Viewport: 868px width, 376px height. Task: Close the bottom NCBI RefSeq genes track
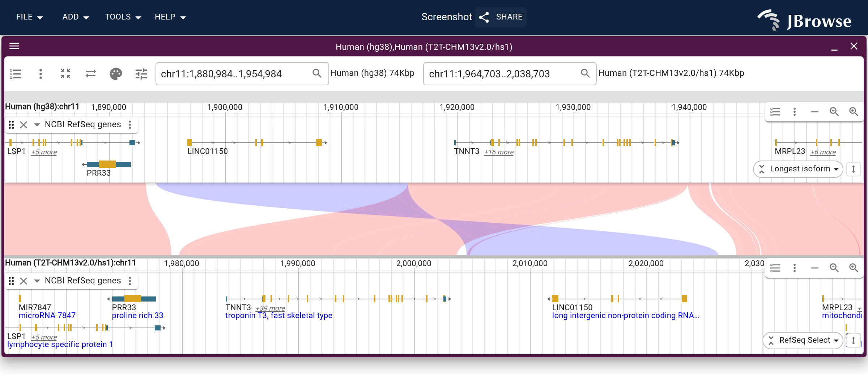point(24,281)
